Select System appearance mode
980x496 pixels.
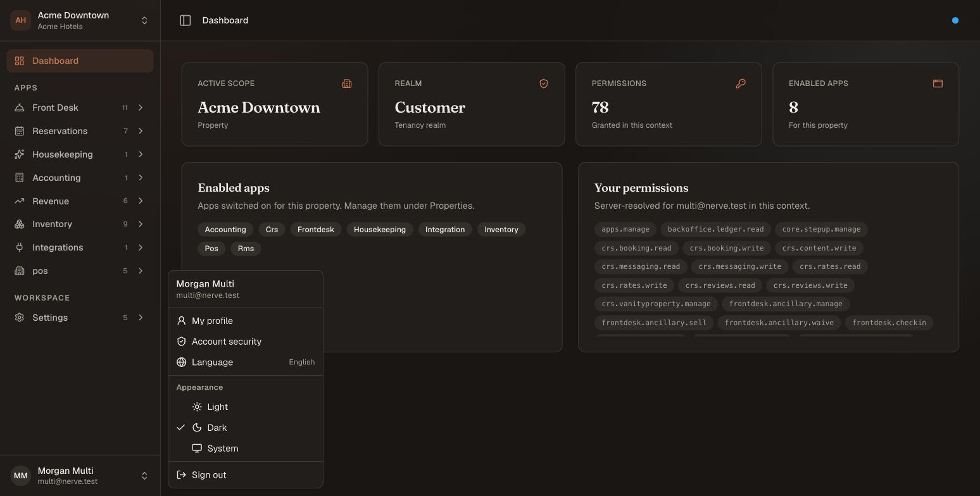pos(246,449)
